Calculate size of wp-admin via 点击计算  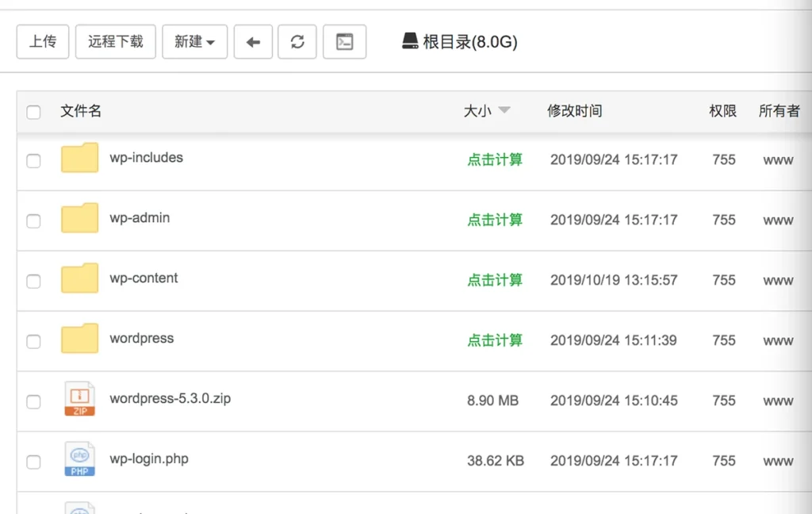click(495, 220)
